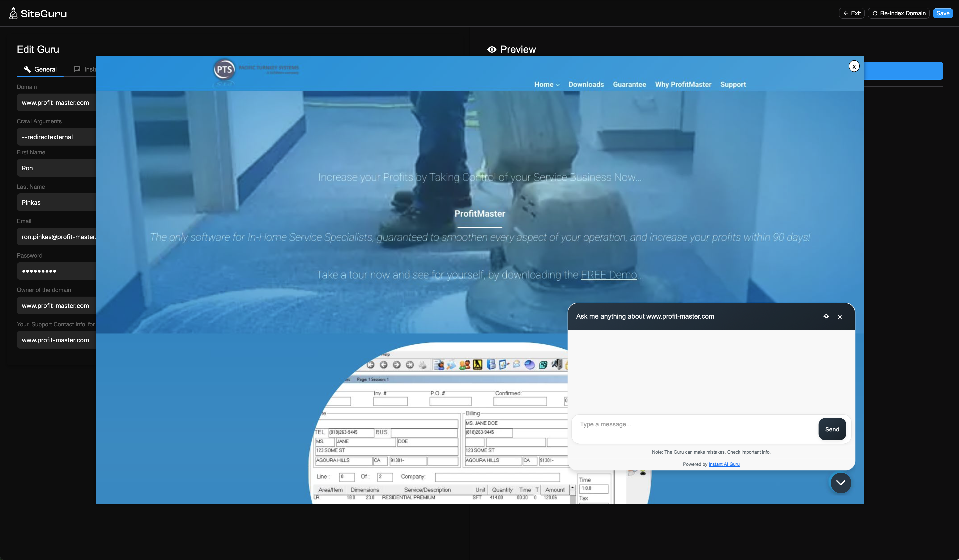The width and height of the screenshot is (959, 560).
Task: Open the Instructions tab chat icon
Action: [77, 69]
